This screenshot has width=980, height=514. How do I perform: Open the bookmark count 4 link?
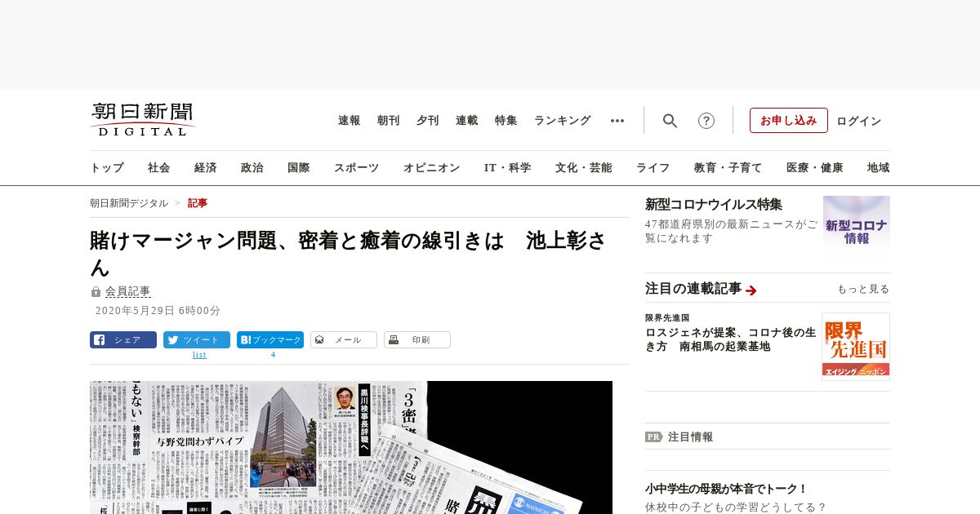[x=273, y=355]
